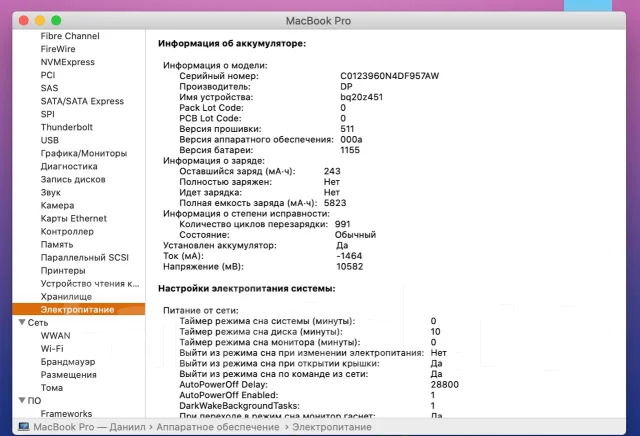Click the yellow minimize window button
The image size is (640, 436).
click(40, 20)
